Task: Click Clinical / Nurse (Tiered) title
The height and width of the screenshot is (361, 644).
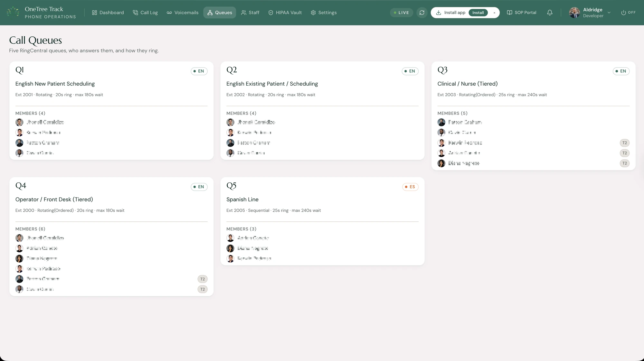Action: point(468,84)
